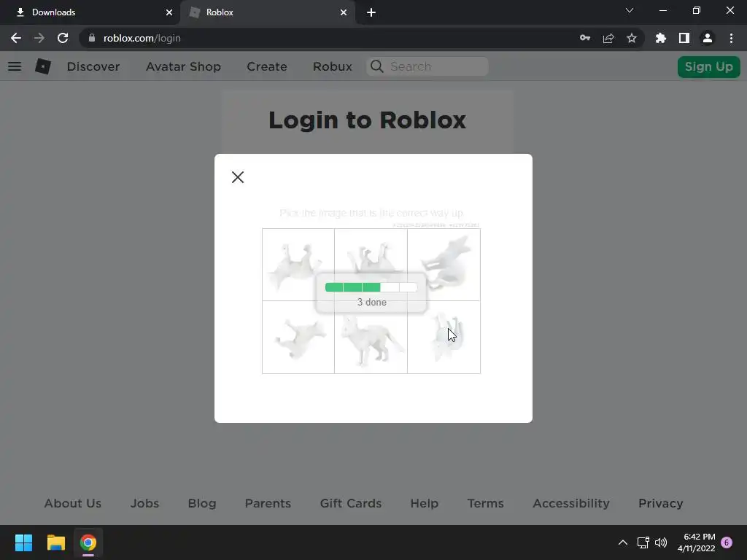Open the Privacy footer link
This screenshot has height=560, width=747.
click(x=660, y=503)
